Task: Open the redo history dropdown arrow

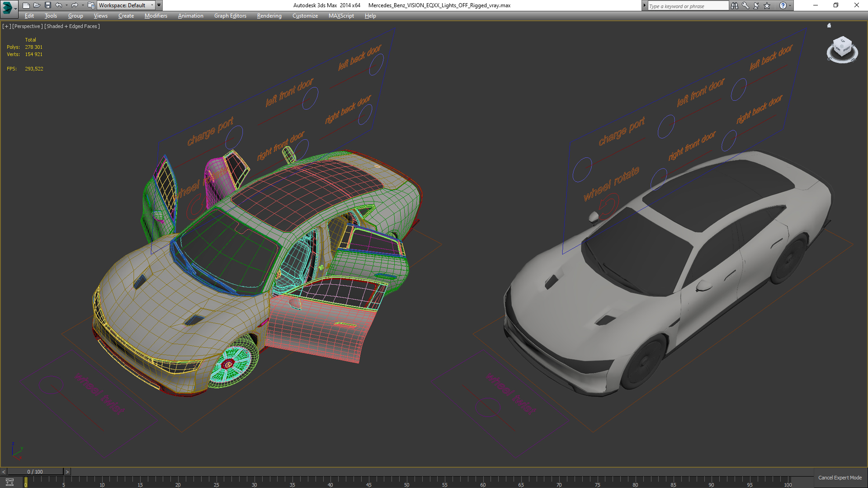Action: point(83,5)
